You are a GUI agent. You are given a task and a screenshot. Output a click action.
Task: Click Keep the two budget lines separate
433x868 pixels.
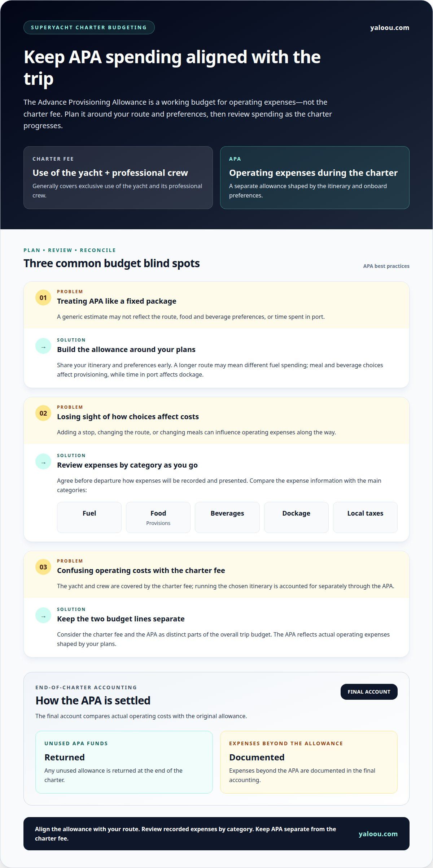coord(121,619)
